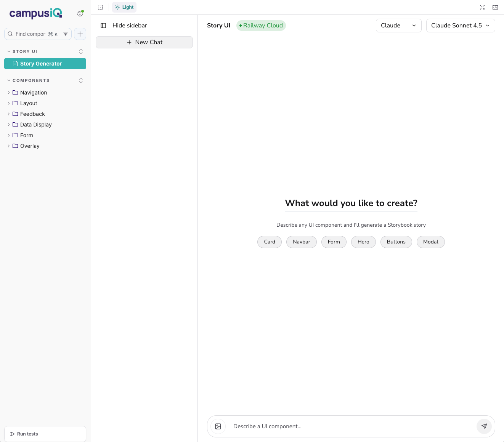Image resolution: width=504 pixels, height=442 pixels.
Task: Run tests from the sidebar
Action: 45,434
